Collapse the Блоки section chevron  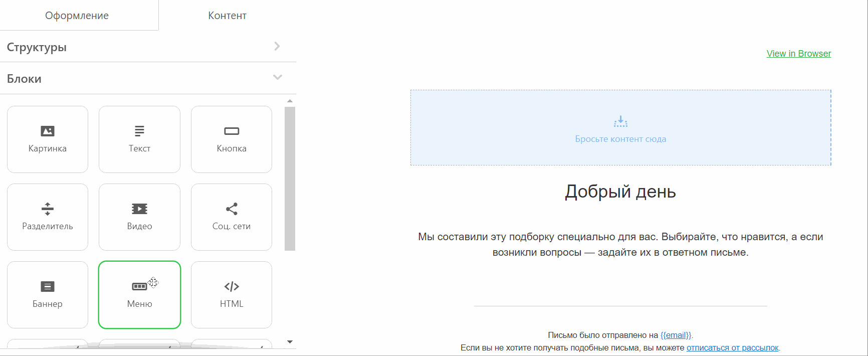click(278, 77)
